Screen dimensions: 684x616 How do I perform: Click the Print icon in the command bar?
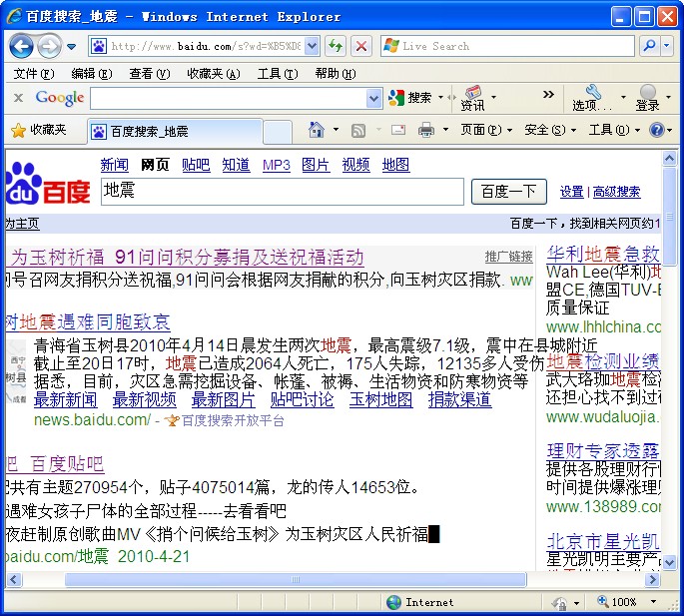(426, 130)
